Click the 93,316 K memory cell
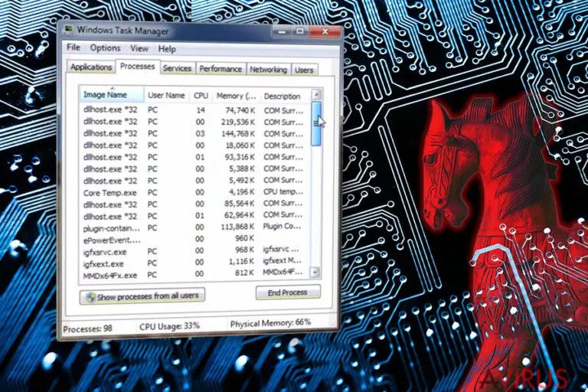The width and height of the screenshot is (588, 392). [x=240, y=157]
